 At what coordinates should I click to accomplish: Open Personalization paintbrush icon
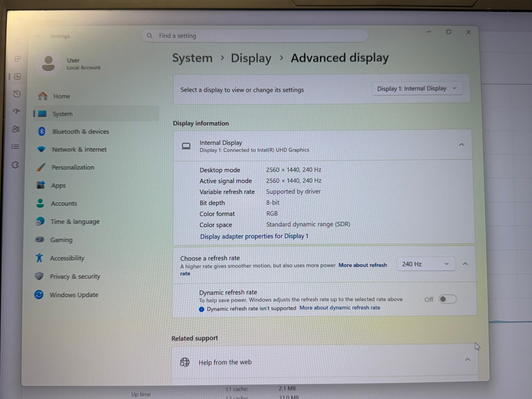41,167
